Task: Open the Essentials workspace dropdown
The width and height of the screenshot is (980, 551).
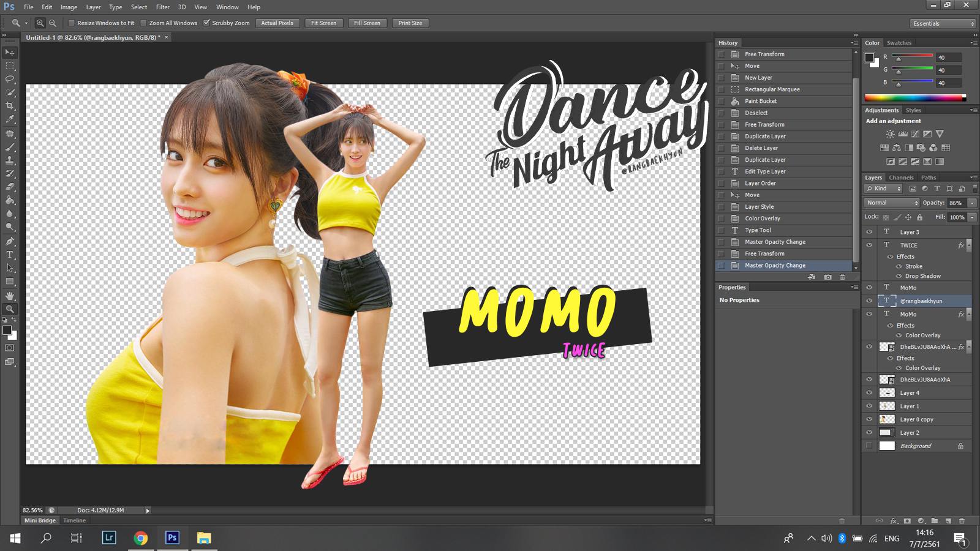Action: tap(943, 23)
